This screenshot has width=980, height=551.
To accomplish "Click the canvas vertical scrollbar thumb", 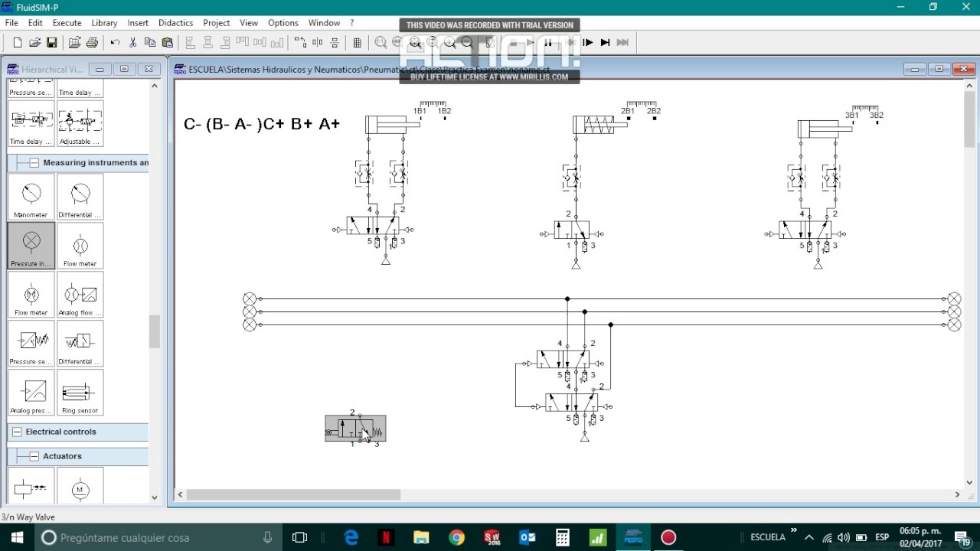I will (x=969, y=119).
